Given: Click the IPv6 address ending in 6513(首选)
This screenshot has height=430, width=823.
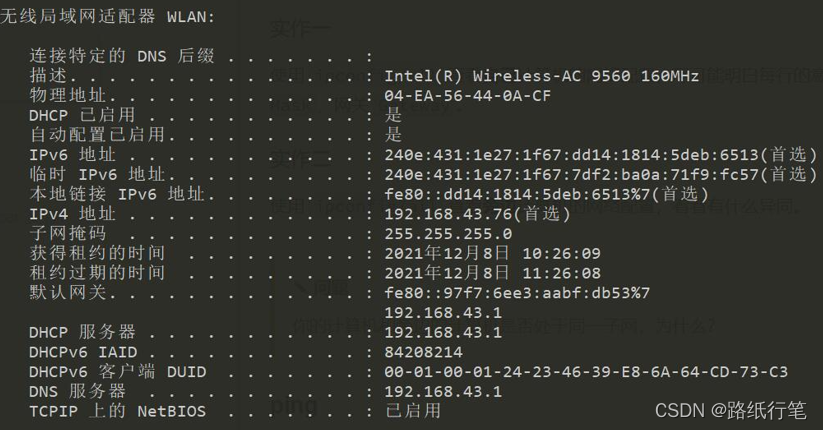Looking at the screenshot, I should coord(600,155).
